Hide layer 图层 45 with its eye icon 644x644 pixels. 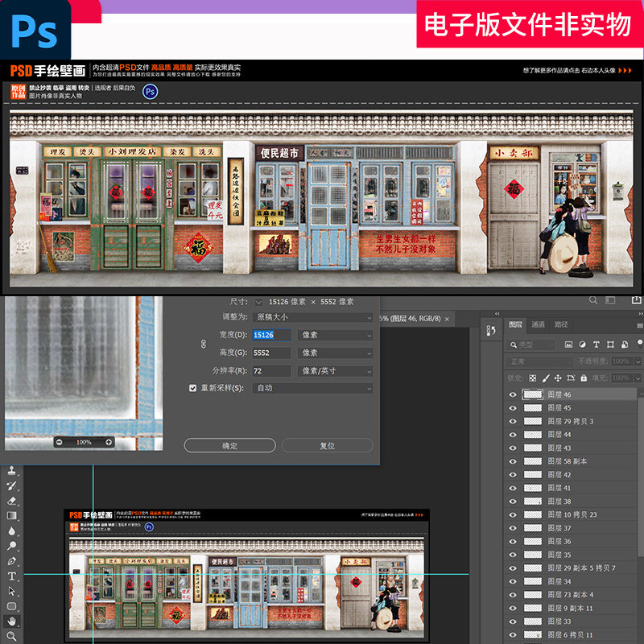(513, 408)
